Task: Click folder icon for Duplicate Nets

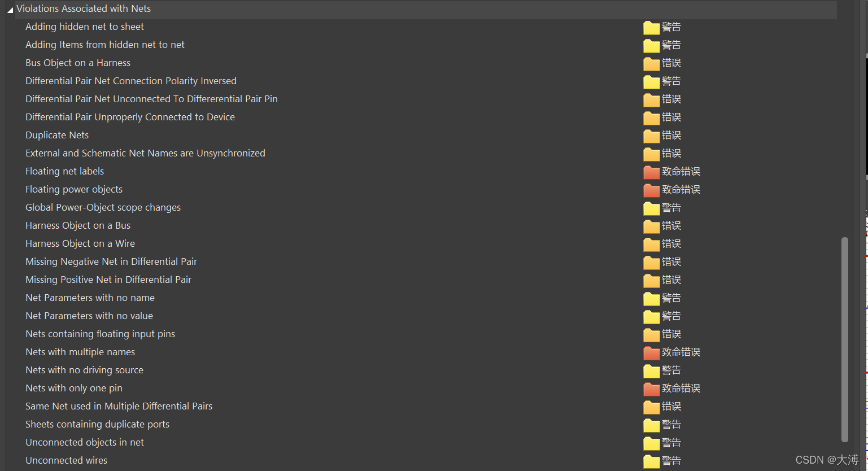Action: (x=651, y=136)
